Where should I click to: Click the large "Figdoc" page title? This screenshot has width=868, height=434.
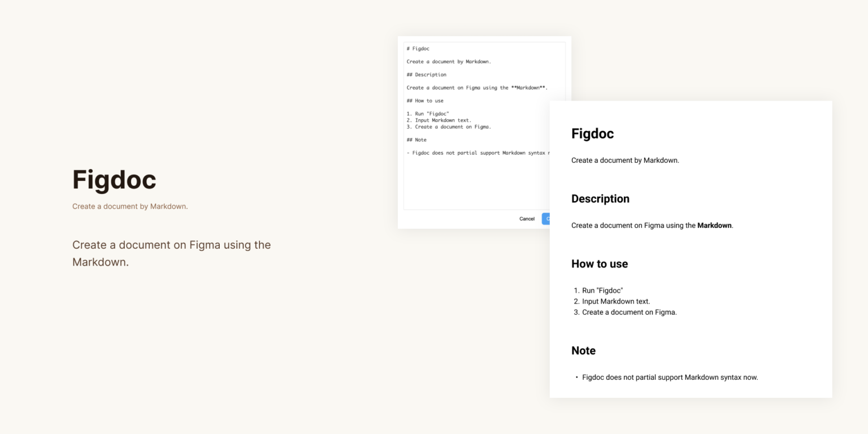(114, 179)
